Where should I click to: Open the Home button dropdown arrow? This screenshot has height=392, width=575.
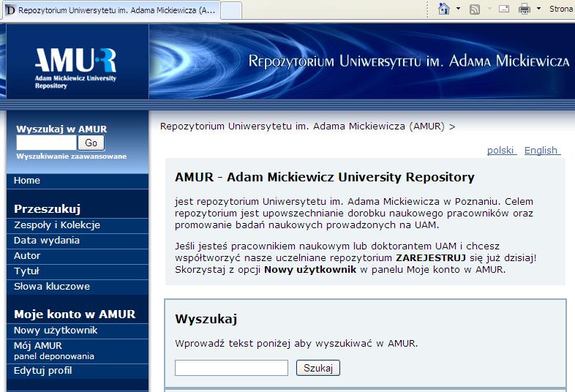coord(459,9)
